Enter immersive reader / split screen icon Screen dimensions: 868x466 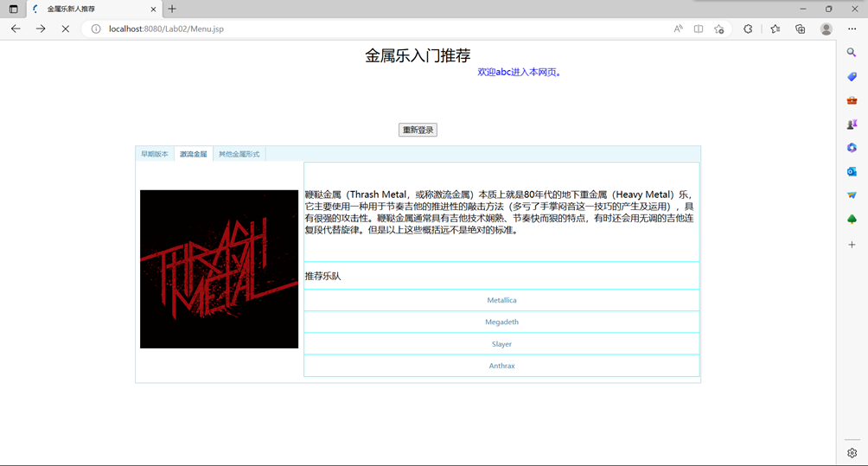[x=699, y=29]
